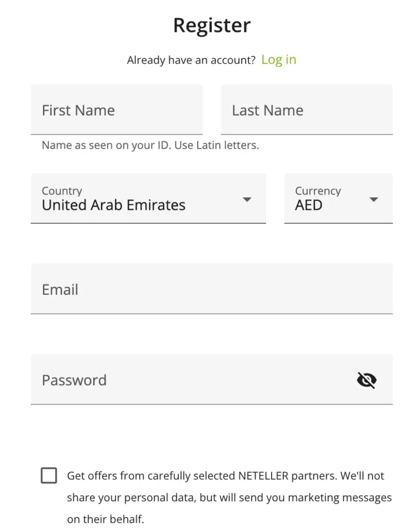Image resolution: width=420 pixels, height=528 pixels.
Task: Choose the AED currency value
Action: pyautogui.click(x=309, y=205)
